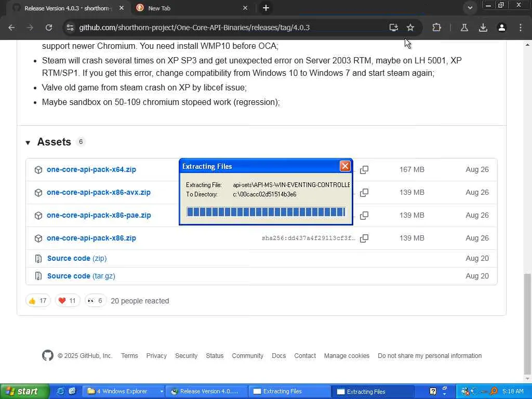Download one-core-api-pack-x86-pae.zip
This screenshot has height=399, width=532.
point(99,215)
